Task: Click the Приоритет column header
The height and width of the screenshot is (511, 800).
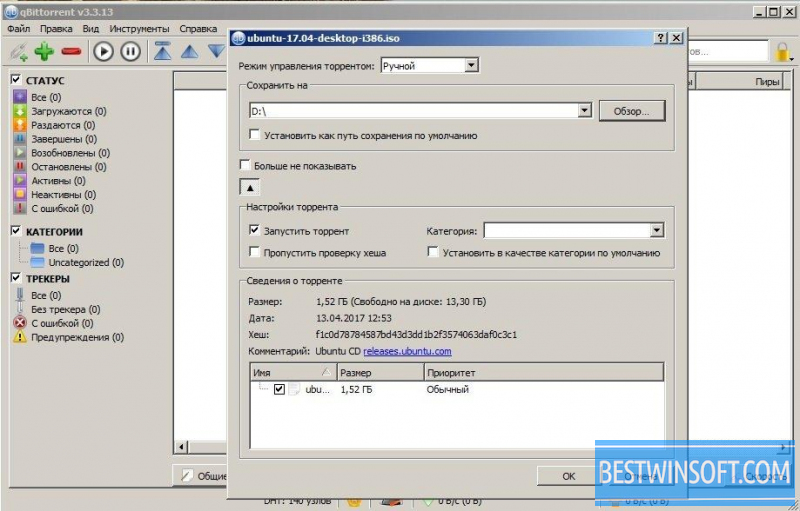Action: [x=544, y=373]
